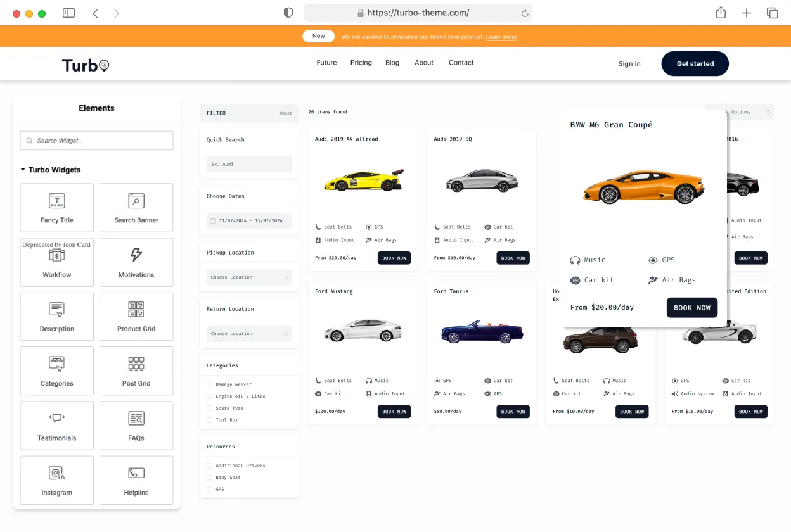The height and width of the screenshot is (532, 791).
Task: Reload the page using refresh icon
Action: pyautogui.click(x=525, y=13)
